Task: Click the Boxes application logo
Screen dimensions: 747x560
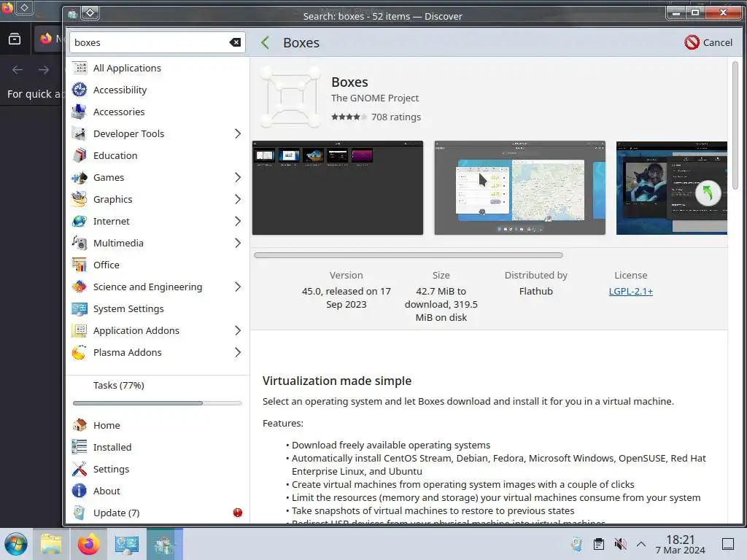Action: tap(290, 97)
